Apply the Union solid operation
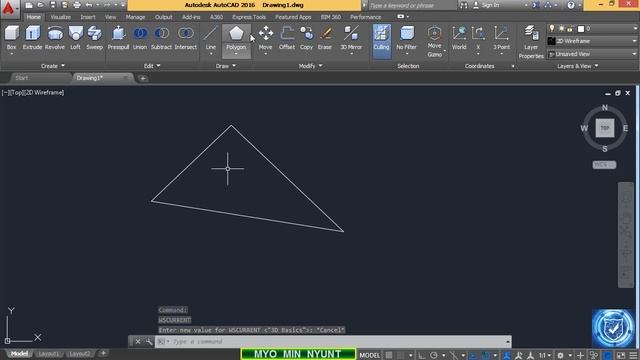Image resolution: width=640 pixels, height=360 pixels. coord(140,38)
